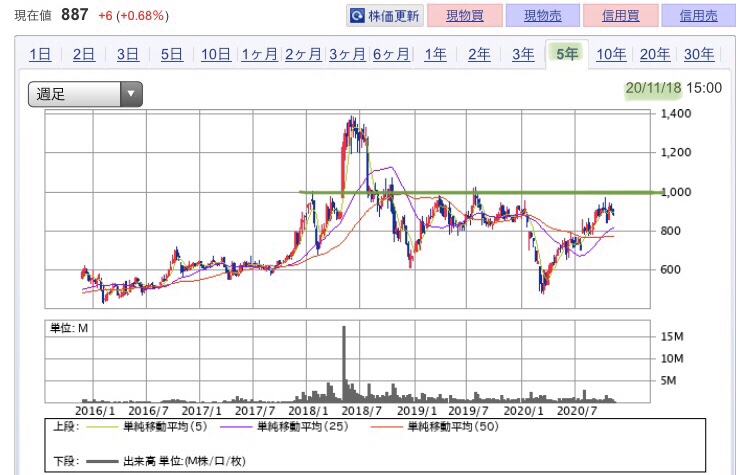
Task: Switch to the 3日 chart tab
Action: click(127, 54)
